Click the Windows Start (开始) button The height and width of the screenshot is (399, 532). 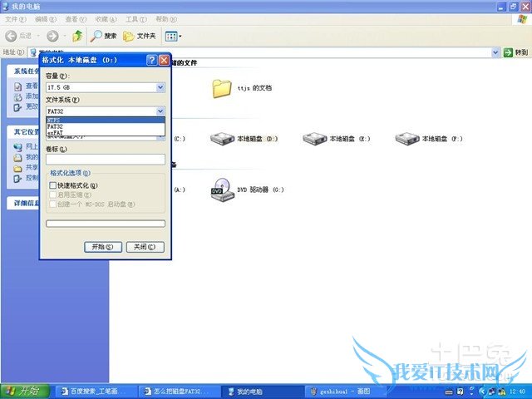click(25, 392)
